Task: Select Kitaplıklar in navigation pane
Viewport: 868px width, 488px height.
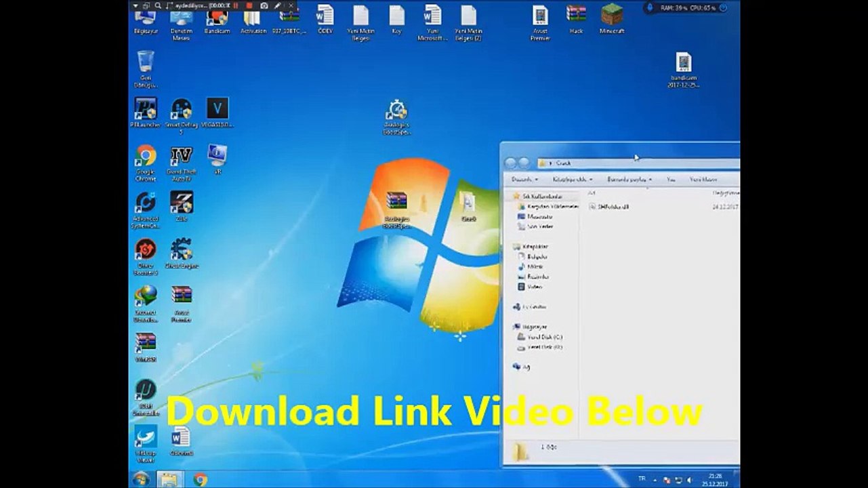Action: pyautogui.click(x=530, y=247)
